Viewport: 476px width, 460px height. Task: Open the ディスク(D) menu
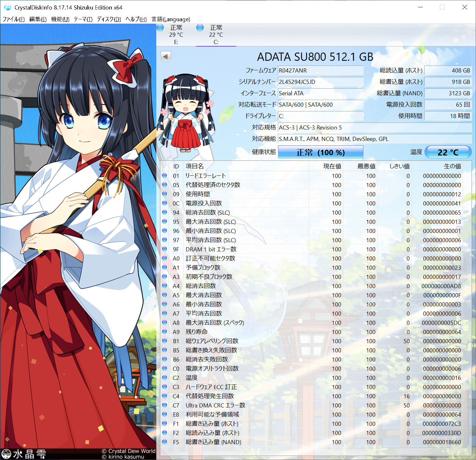[109, 19]
